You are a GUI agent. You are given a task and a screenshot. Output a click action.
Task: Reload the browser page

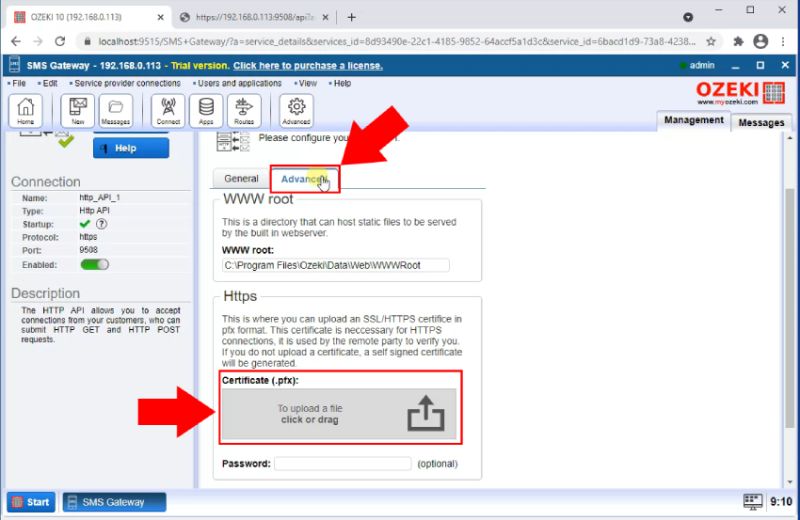point(60,41)
